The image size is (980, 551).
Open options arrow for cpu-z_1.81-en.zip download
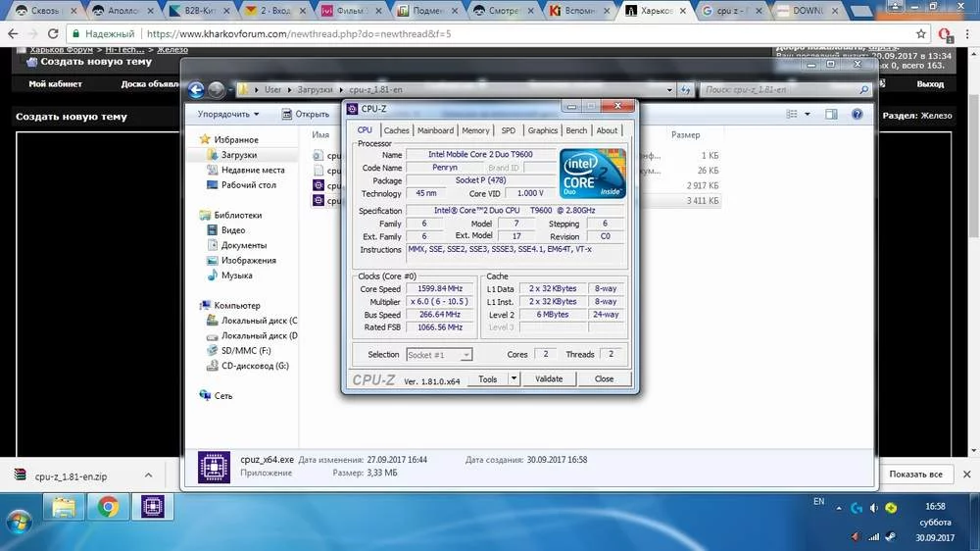148,475
